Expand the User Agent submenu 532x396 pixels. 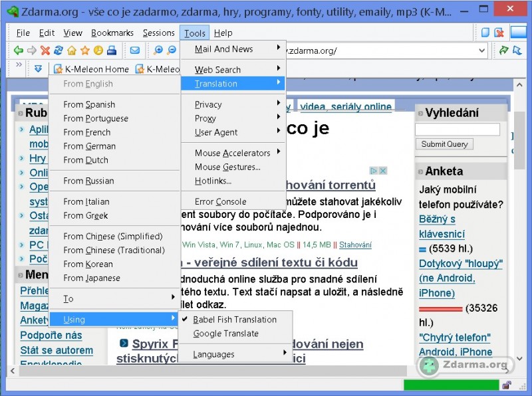(x=233, y=132)
